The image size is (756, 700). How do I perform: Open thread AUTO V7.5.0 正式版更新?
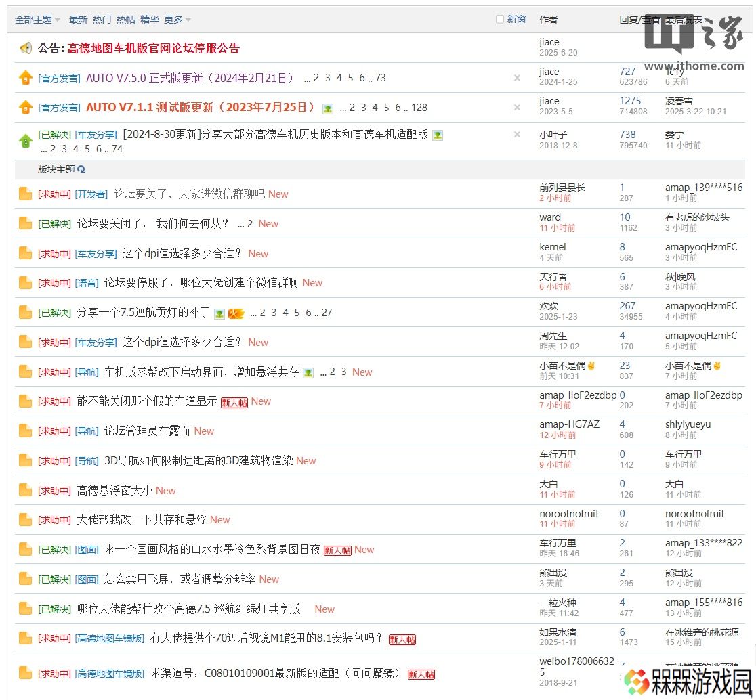point(190,78)
